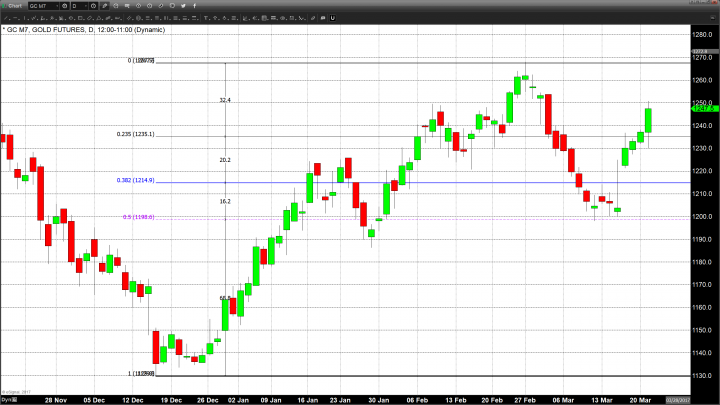Image resolution: width=720 pixels, height=405 pixels.
Task: Click the date box at bottom right corner
Action: [699, 399]
